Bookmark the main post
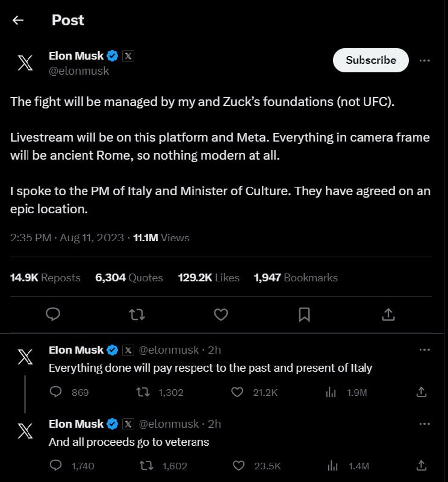448x482 pixels. [305, 314]
